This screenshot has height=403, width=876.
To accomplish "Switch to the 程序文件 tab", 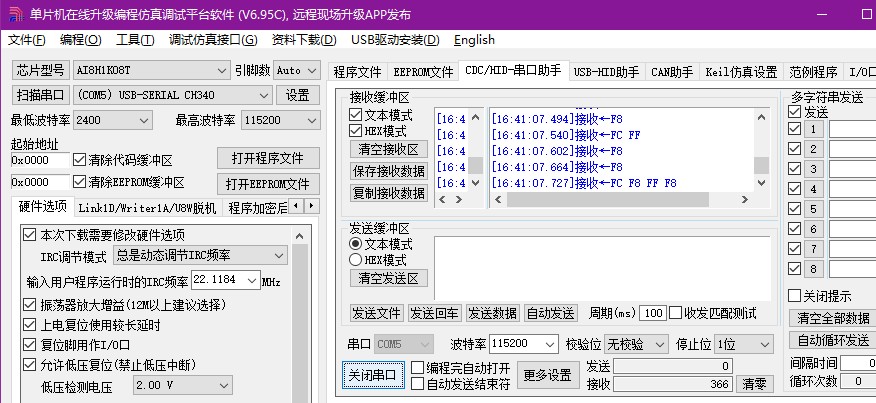I will click(x=357, y=72).
